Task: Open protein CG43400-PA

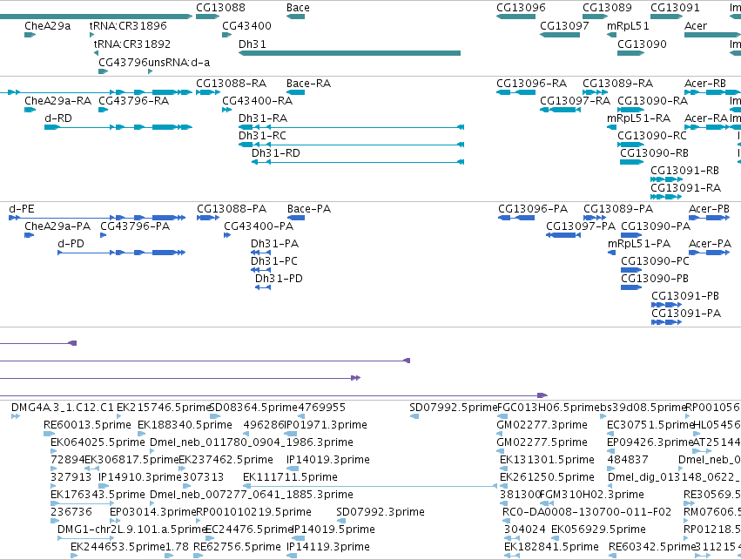Action: pyautogui.click(x=259, y=226)
